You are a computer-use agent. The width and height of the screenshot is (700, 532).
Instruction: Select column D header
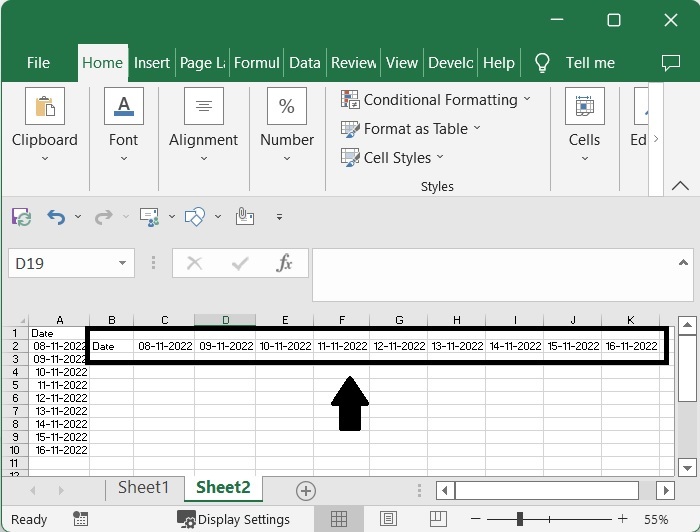coord(225,320)
